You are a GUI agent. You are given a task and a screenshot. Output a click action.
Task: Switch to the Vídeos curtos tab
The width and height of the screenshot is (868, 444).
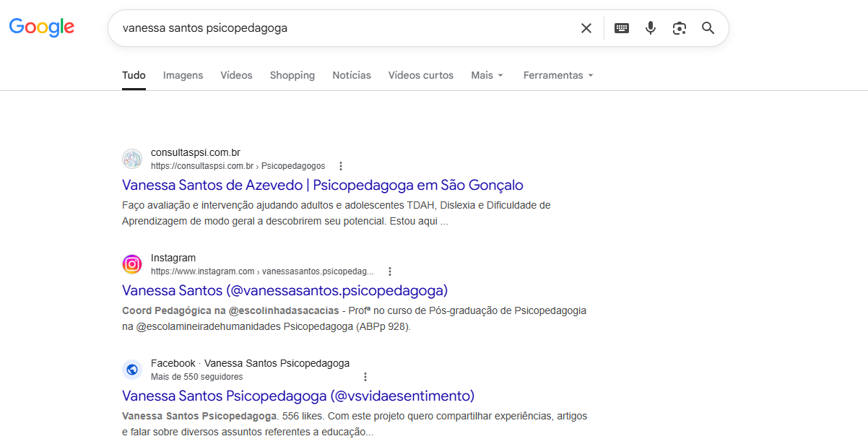[x=421, y=75]
